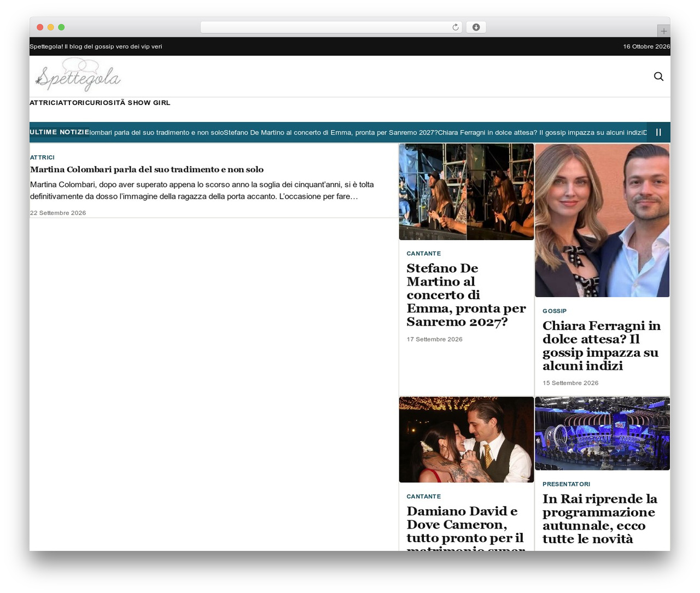Screen dimensions: 700x593
Task: Open Stefano De Martino concert headline
Action: (x=466, y=295)
